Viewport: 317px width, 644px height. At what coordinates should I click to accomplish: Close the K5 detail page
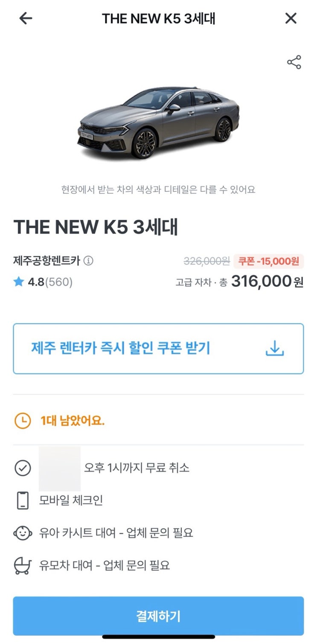(x=291, y=18)
